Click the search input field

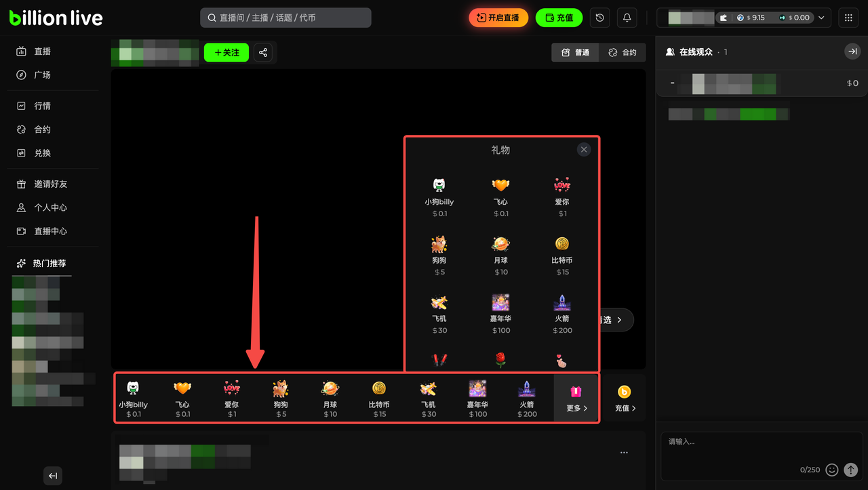285,18
